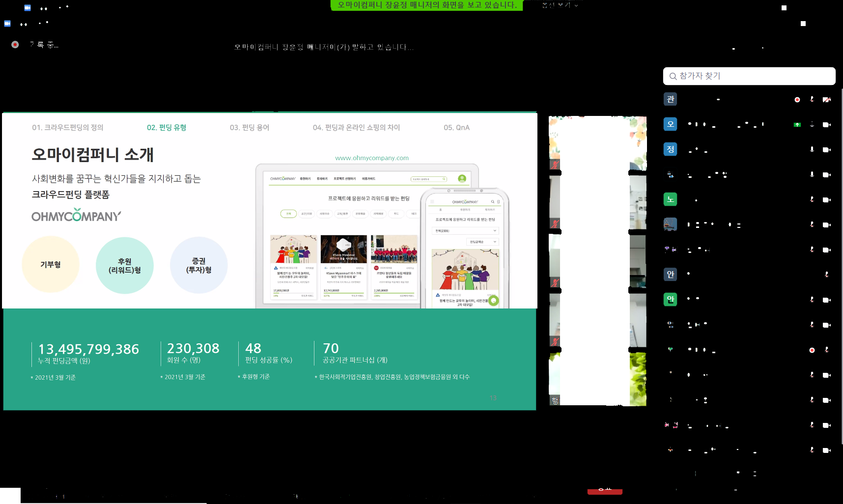Select participant with Ferris wheel photo avatar
This screenshot has height=504, width=843.
point(671,224)
